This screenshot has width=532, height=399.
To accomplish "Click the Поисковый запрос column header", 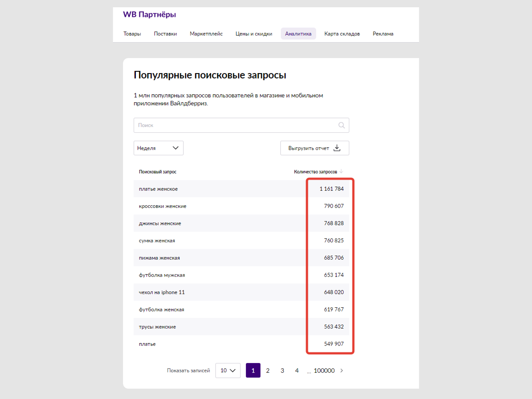I will pyautogui.click(x=158, y=172).
